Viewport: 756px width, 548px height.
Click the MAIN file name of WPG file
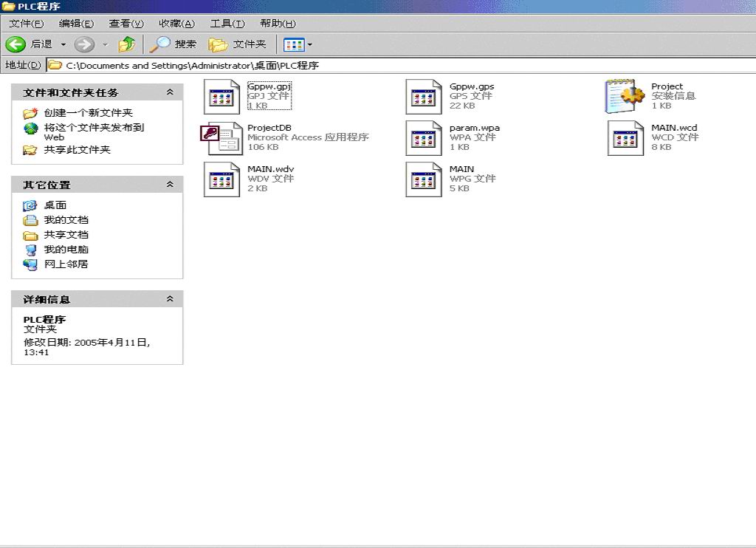[462, 169]
